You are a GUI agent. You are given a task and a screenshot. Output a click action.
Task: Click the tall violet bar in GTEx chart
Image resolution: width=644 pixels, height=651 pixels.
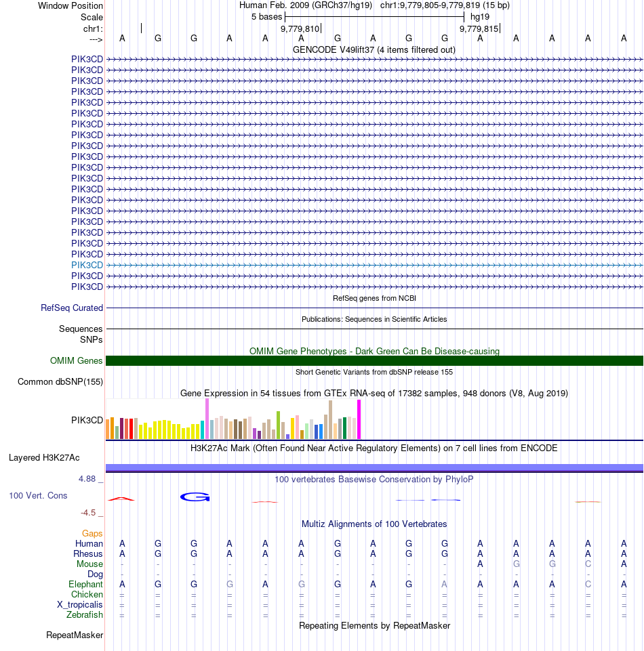[207, 419]
